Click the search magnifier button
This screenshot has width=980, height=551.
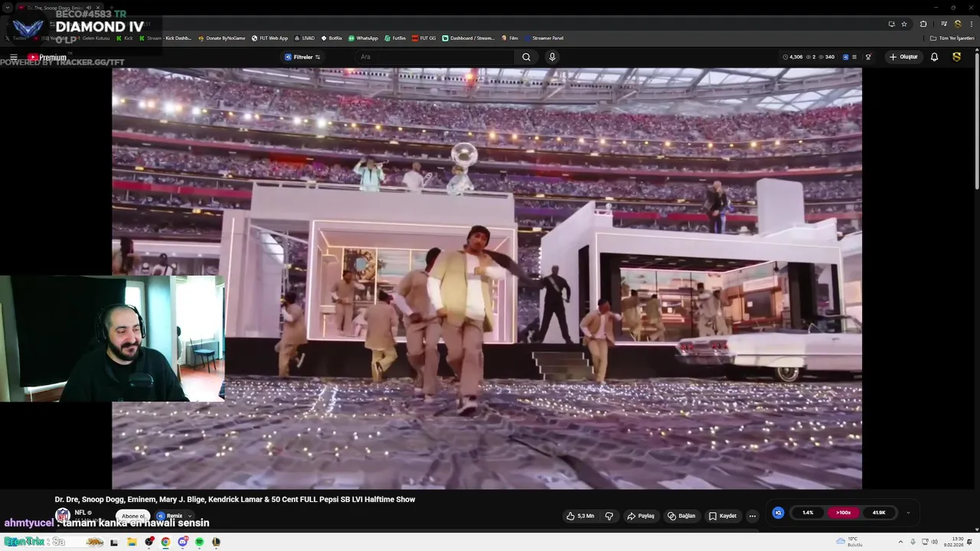[x=526, y=57]
